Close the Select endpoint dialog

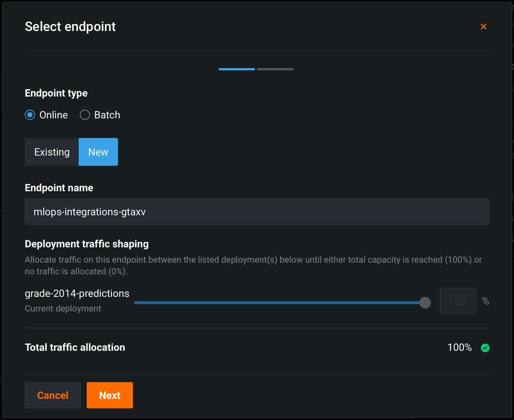483,27
